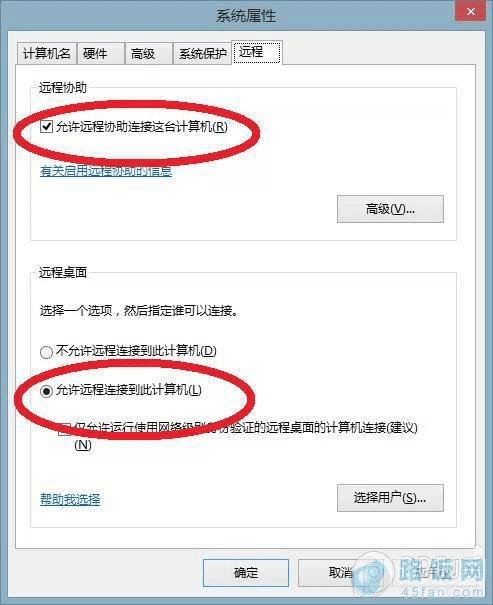
Task: Enable the 网络级别身份验证 checkbox
Action: [64, 429]
